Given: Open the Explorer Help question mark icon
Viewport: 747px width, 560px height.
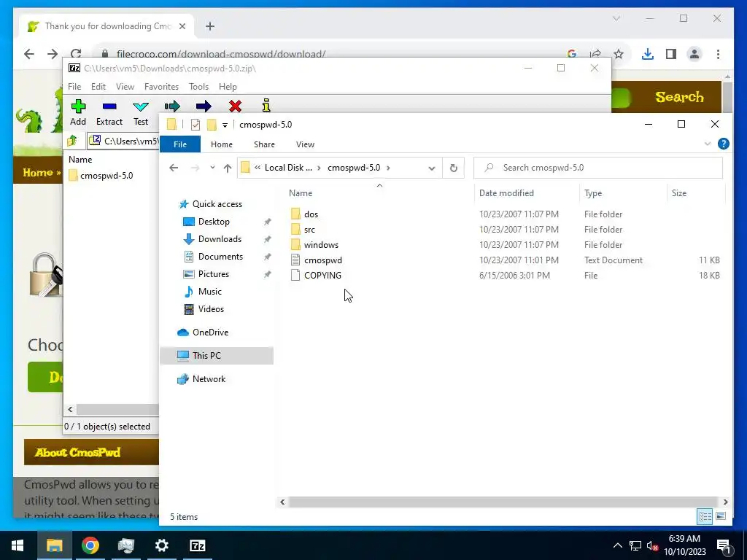Looking at the screenshot, I should (723, 144).
